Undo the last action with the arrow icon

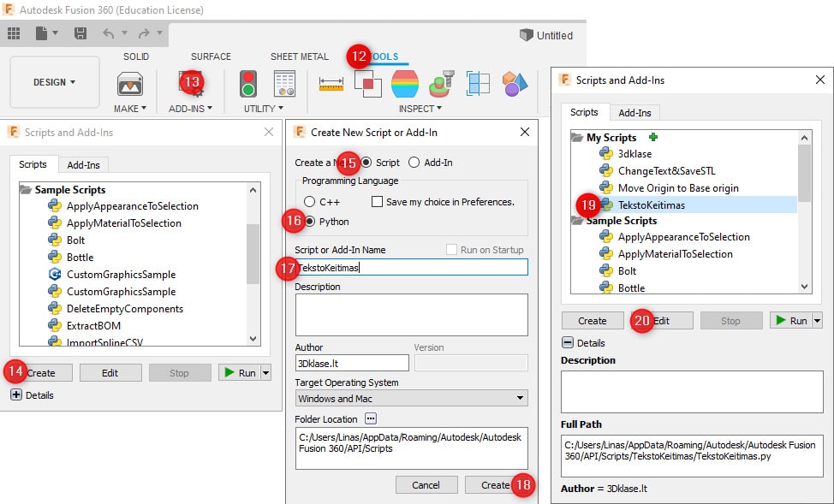[109, 33]
